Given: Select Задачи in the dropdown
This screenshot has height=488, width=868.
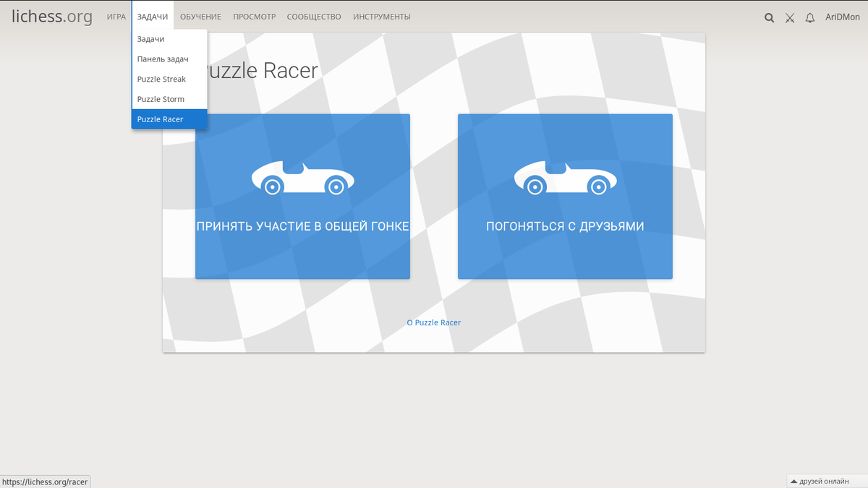Looking at the screenshot, I should point(169,39).
